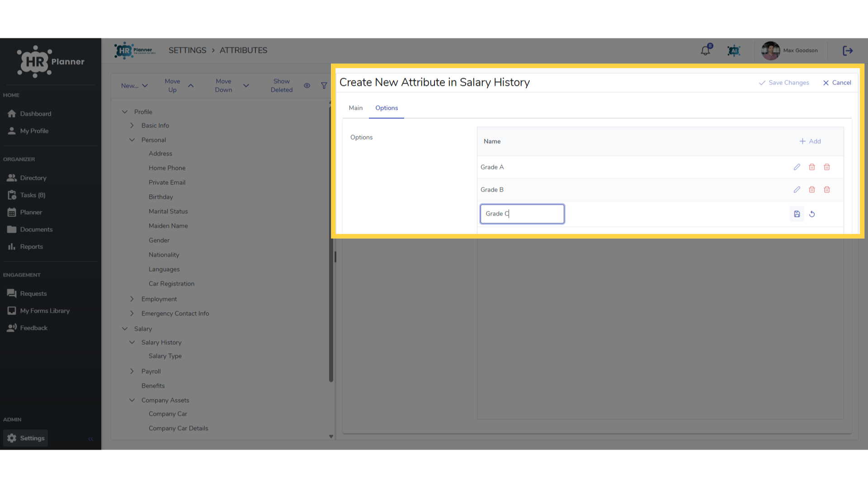Open Documents in the sidebar

[x=30, y=230]
